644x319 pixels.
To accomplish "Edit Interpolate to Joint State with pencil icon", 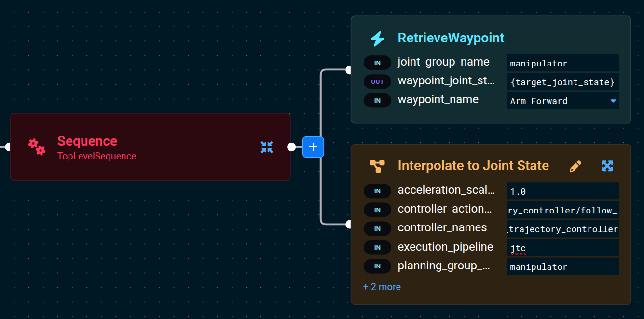I will pyautogui.click(x=575, y=166).
